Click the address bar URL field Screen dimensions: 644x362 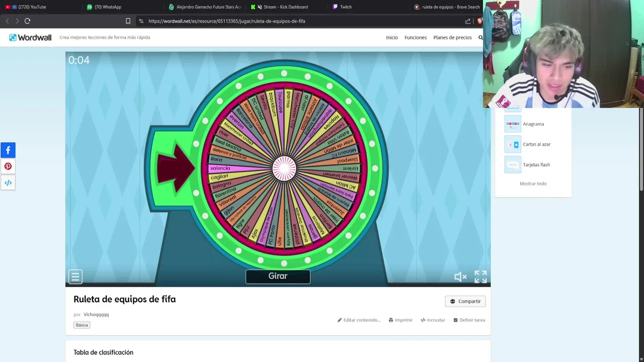pyautogui.click(x=302, y=21)
